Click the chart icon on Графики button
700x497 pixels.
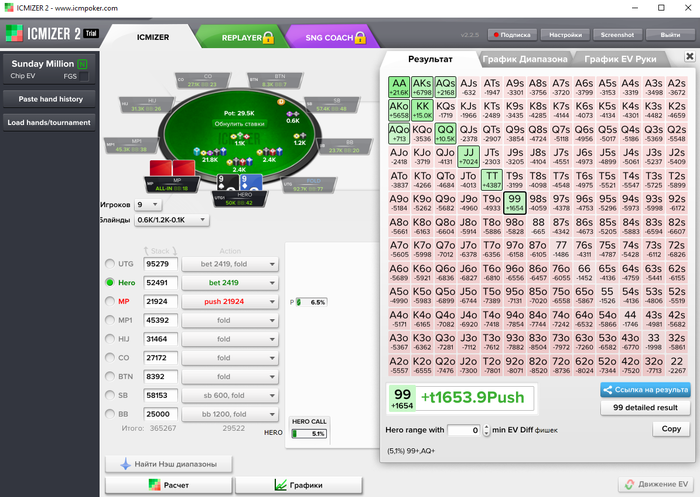[280, 485]
